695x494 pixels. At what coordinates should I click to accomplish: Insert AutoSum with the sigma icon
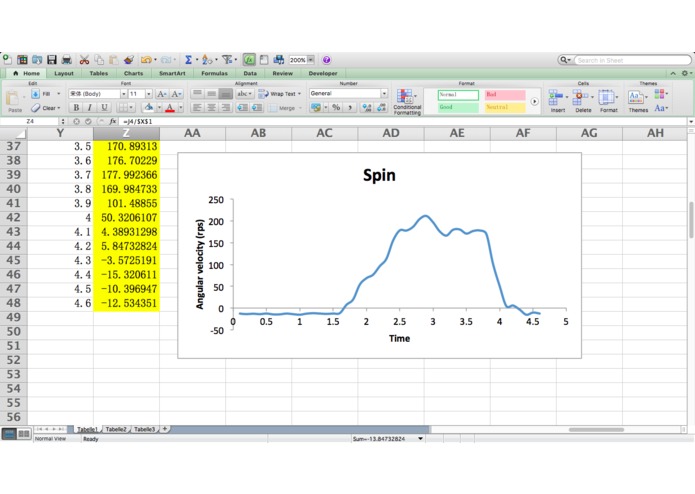[x=188, y=59]
